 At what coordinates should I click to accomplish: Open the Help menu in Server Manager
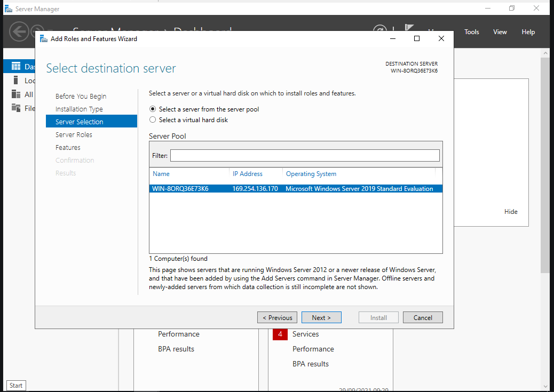[x=528, y=32]
